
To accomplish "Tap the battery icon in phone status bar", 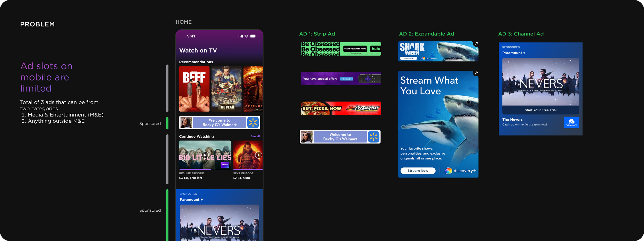I will 253,36.
